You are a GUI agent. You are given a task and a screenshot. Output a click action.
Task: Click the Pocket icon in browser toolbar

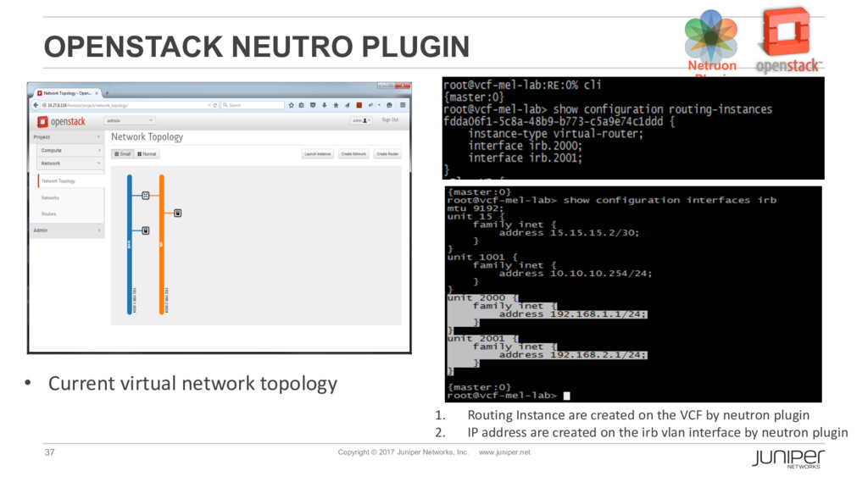(313, 105)
